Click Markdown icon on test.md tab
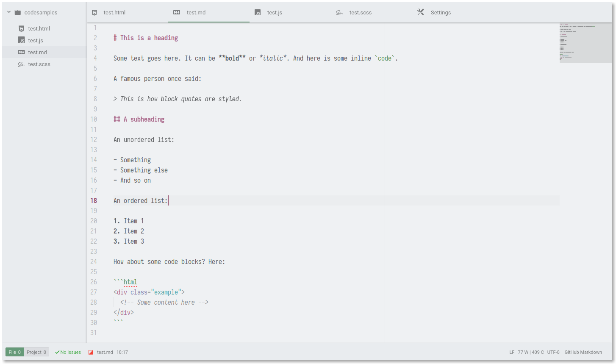Viewport: 616px width, 364px height. [177, 13]
